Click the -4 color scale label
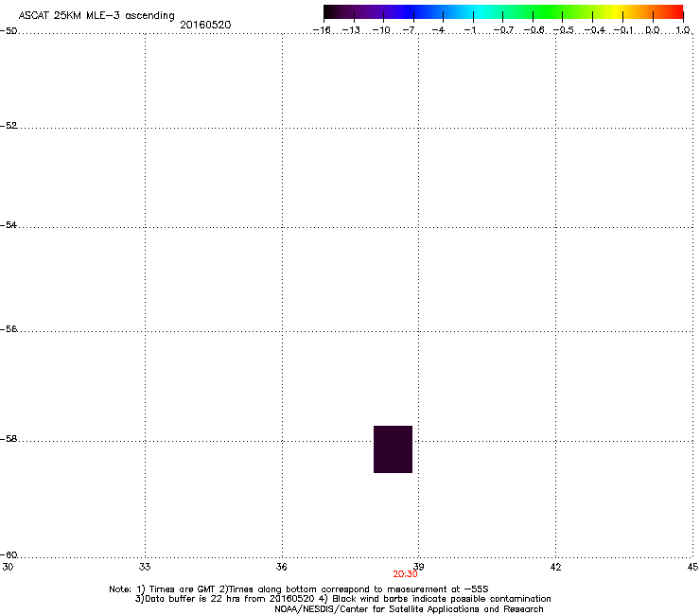Viewport: 700px width, 615px height. (x=438, y=30)
